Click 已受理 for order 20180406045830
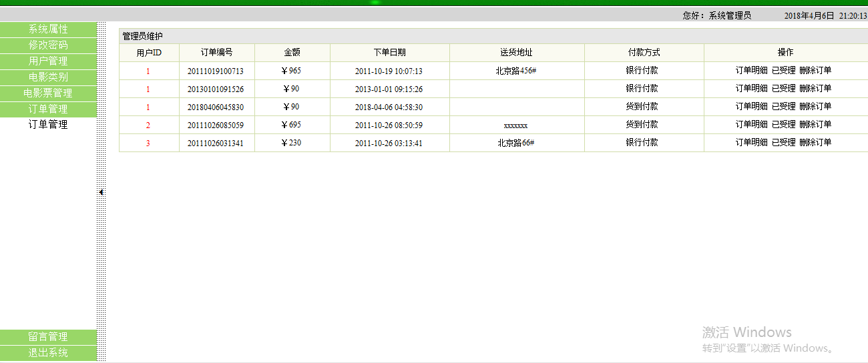The width and height of the screenshot is (868, 363). tap(784, 106)
